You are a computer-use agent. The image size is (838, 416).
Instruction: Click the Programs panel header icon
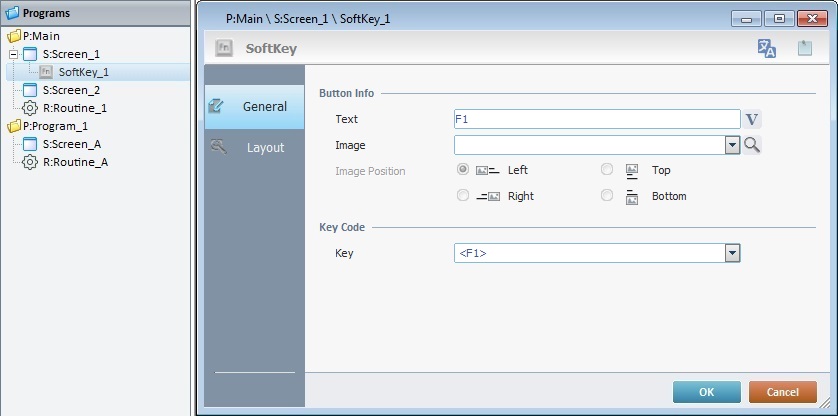pyautogui.click(x=13, y=13)
